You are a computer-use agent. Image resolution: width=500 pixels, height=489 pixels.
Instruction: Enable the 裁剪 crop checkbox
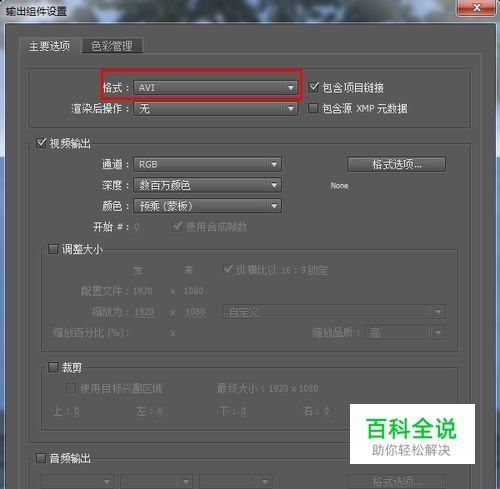point(53,367)
